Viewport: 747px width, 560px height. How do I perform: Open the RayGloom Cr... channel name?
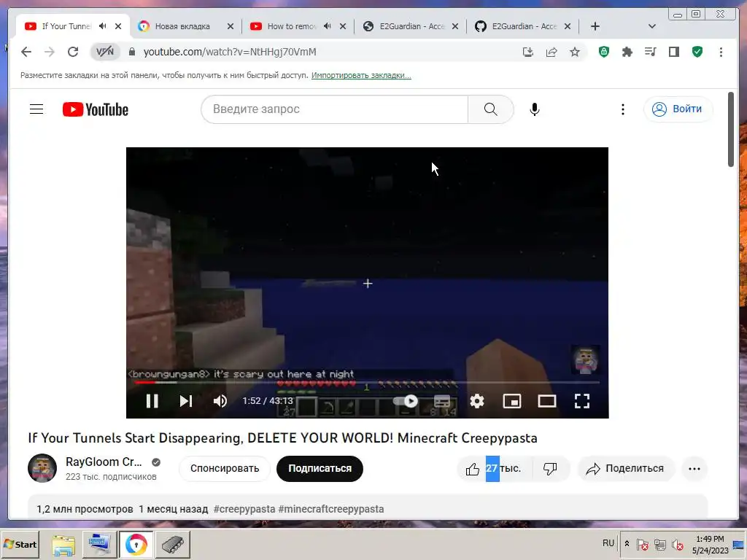click(104, 462)
